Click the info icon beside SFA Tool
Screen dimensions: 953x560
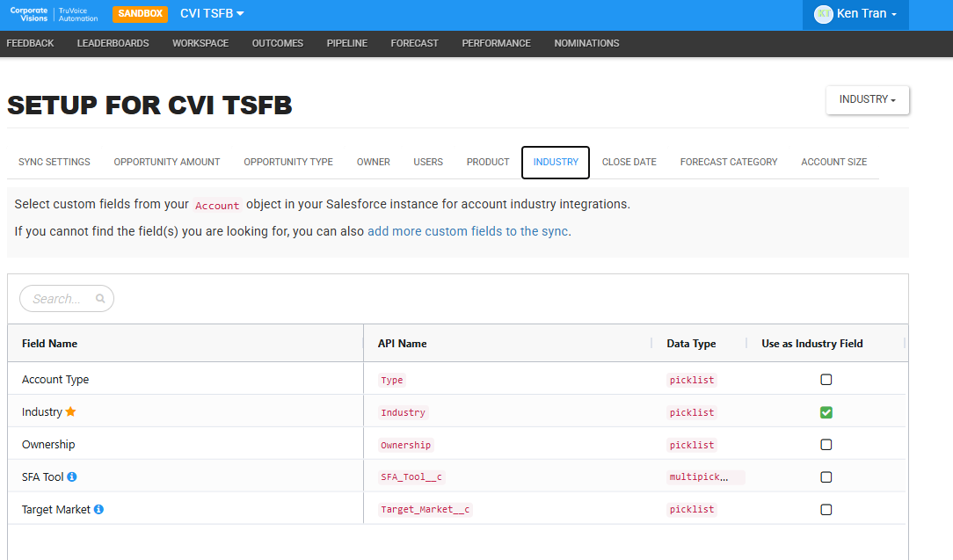tap(72, 476)
